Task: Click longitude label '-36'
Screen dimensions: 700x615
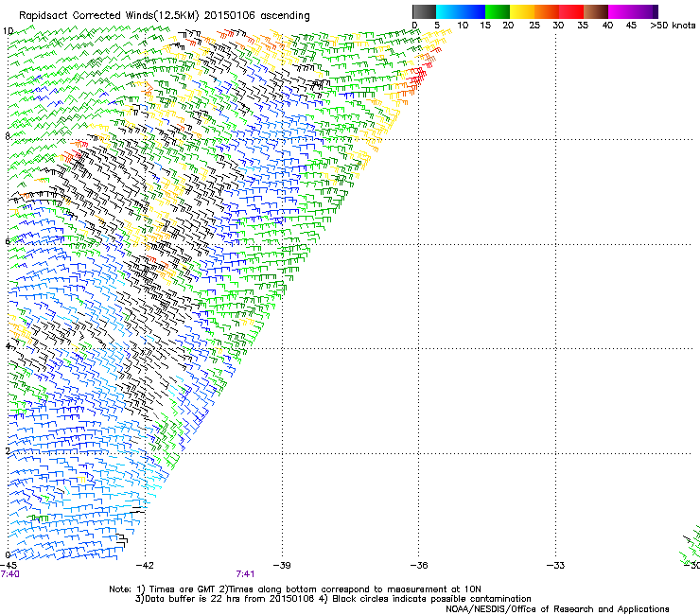Action: click(418, 566)
